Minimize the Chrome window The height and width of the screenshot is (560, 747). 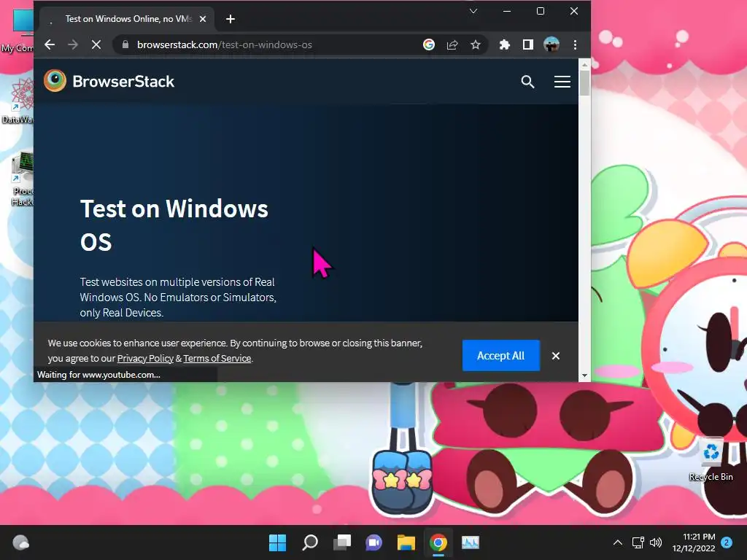[x=507, y=11]
